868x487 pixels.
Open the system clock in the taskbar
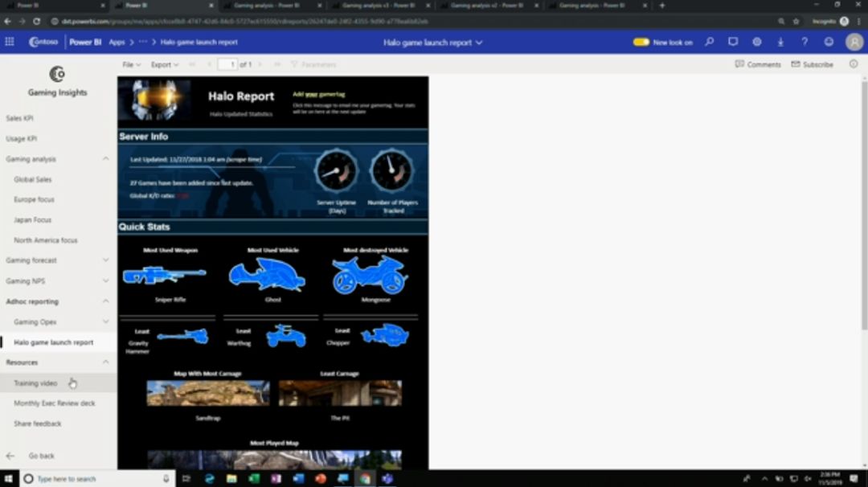click(829, 479)
